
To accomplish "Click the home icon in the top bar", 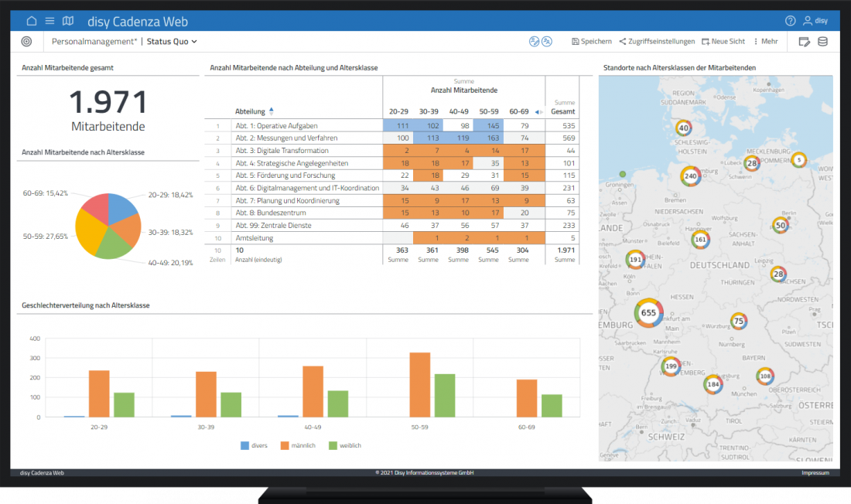I will pos(31,21).
